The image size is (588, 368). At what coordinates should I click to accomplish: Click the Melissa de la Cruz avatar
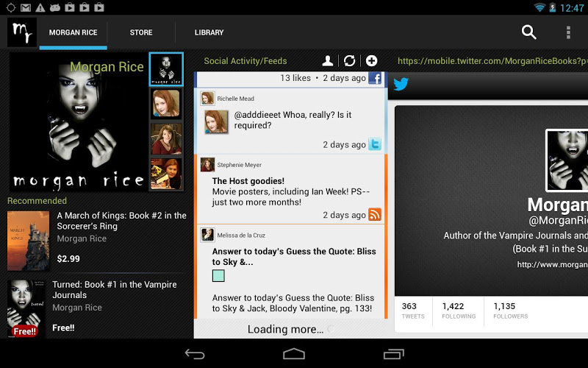click(x=207, y=235)
